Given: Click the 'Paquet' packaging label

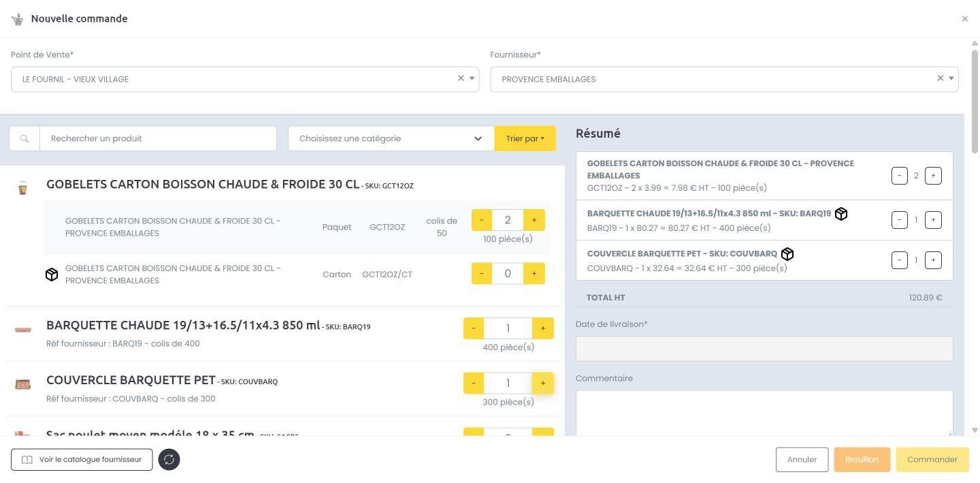Looking at the screenshot, I should tap(337, 227).
